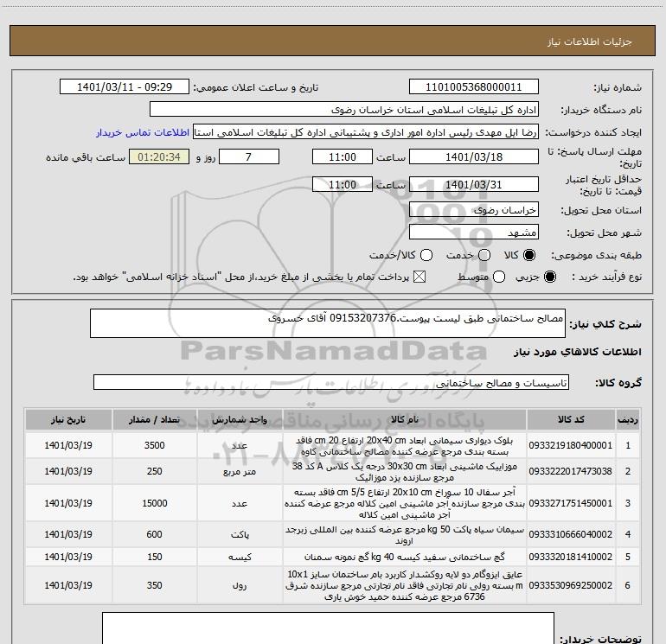Click the نام دستگاه خریدار field
Viewport: 666px width, 644px height.
(344, 110)
